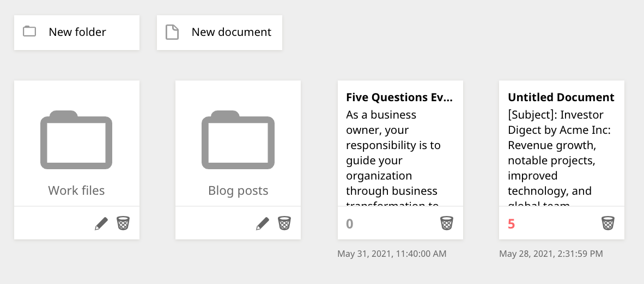Click the trash icon under Blog posts

pos(284,223)
